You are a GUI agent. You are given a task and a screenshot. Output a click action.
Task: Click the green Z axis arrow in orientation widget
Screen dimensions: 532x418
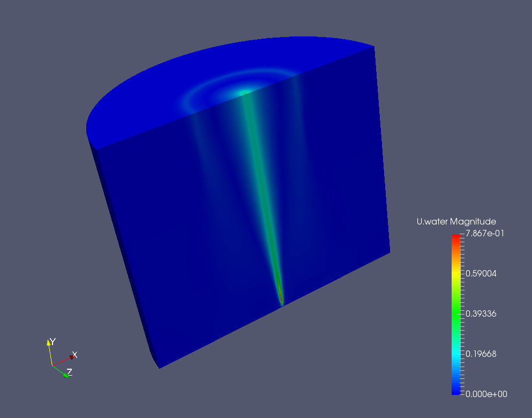(x=64, y=374)
